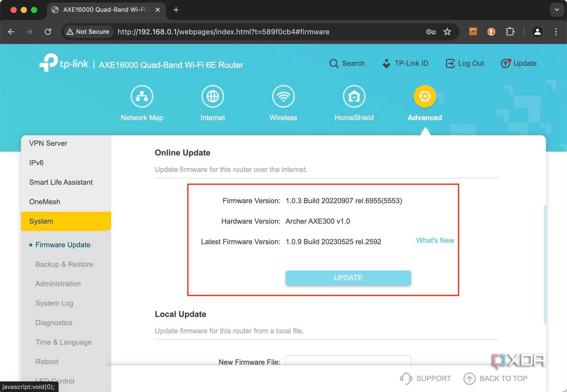Click the New Firmware File input field
Screen dimensions: 567x392
tap(348, 362)
